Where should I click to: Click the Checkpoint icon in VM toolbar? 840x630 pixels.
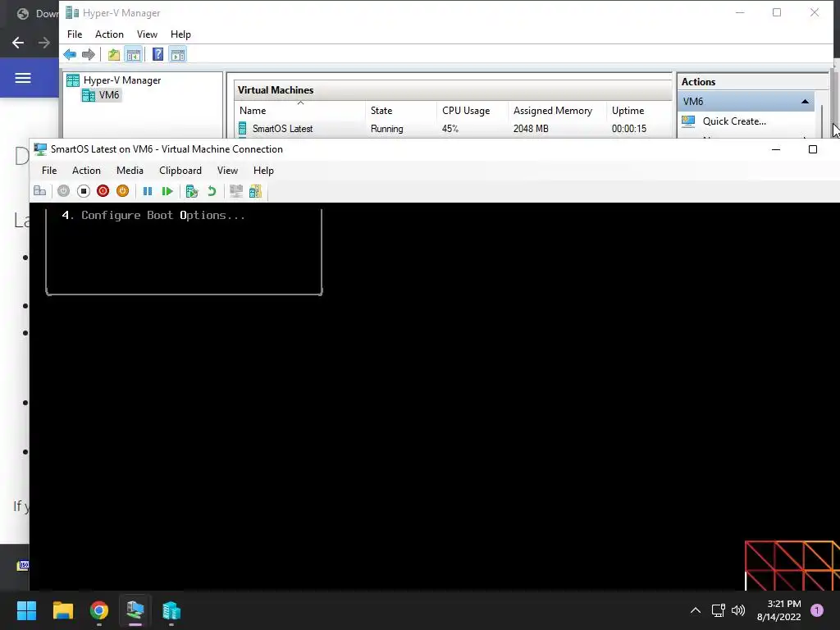click(x=192, y=190)
